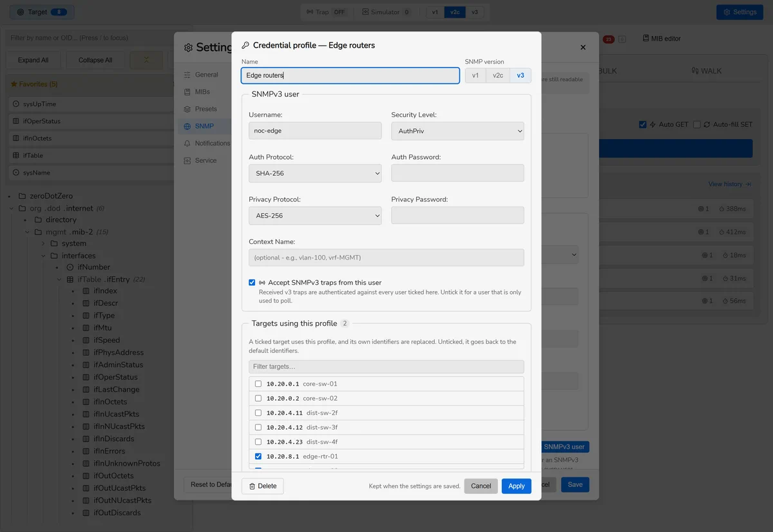Image resolution: width=773 pixels, height=532 pixels.
Task: Click the lightning icon beside Auto GET
Action: tap(653, 124)
